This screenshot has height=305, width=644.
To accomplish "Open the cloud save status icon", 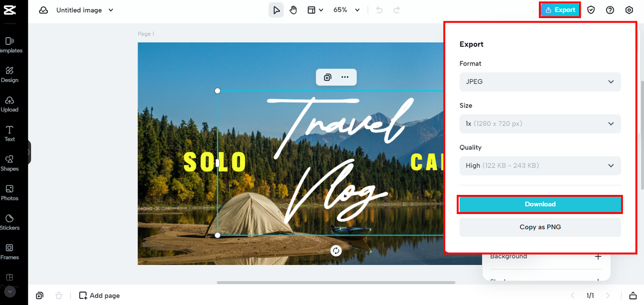I will click(x=44, y=10).
